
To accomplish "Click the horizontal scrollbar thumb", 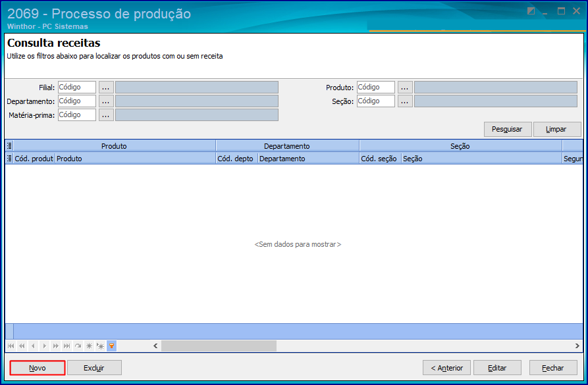I will pyautogui.click(x=219, y=346).
